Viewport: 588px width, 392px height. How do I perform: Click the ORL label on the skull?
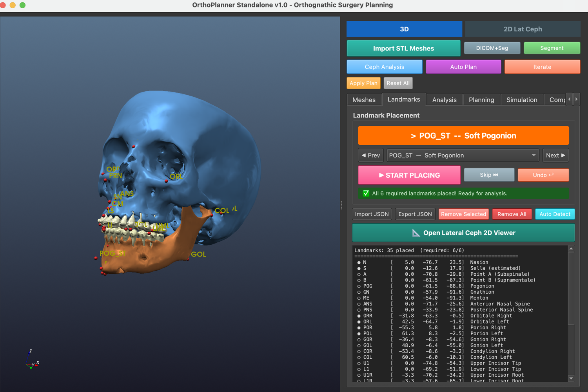(176, 176)
